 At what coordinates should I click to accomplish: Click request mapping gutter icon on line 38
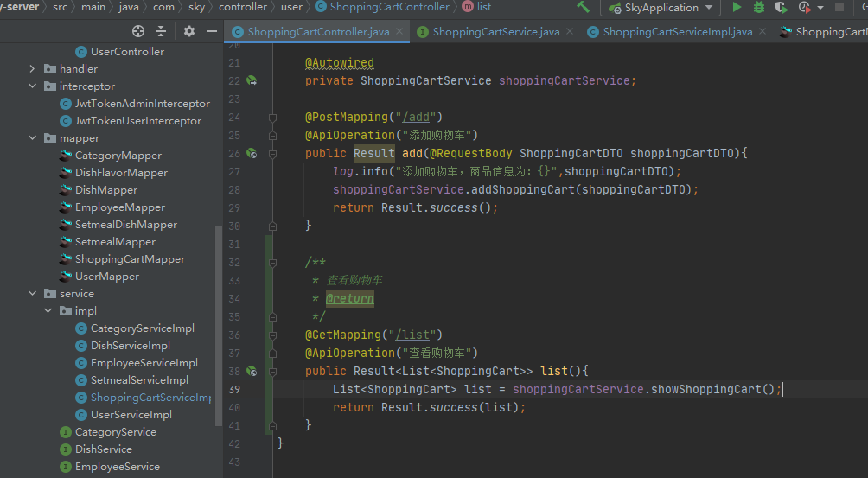(252, 371)
